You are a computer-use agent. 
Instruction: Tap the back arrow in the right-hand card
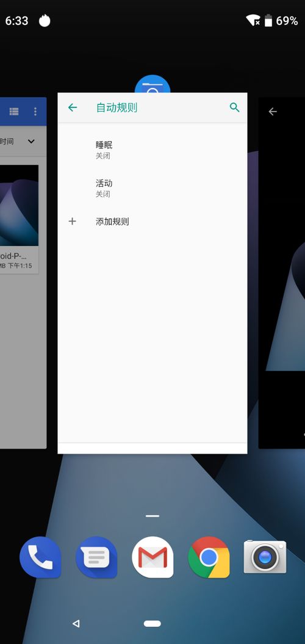pyautogui.click(x=273, y=111)
